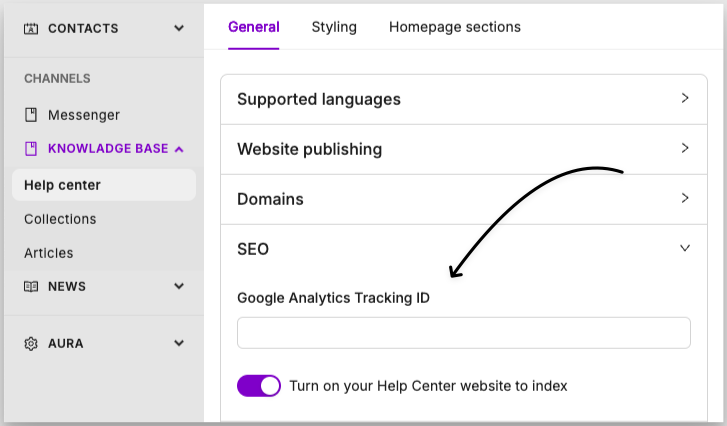Select the General tab
Image resolution: width=727 pixels, height=426 pixels.
pos(254,27)
